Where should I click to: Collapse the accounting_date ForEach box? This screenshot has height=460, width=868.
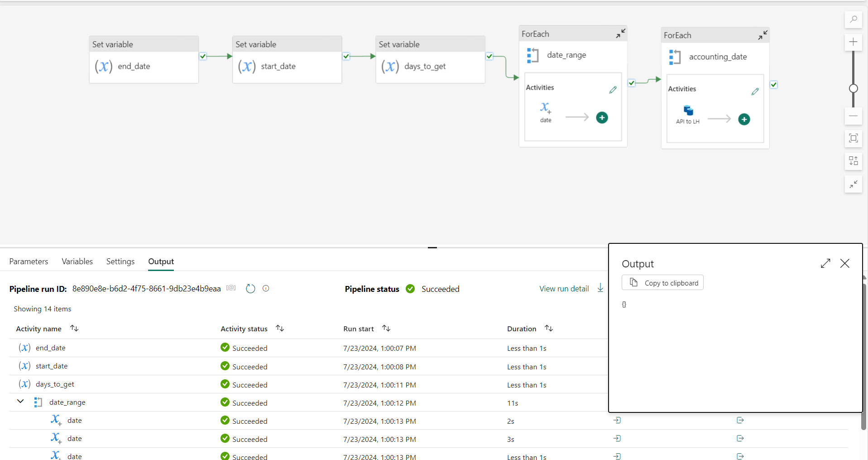(x=762, y=35)
